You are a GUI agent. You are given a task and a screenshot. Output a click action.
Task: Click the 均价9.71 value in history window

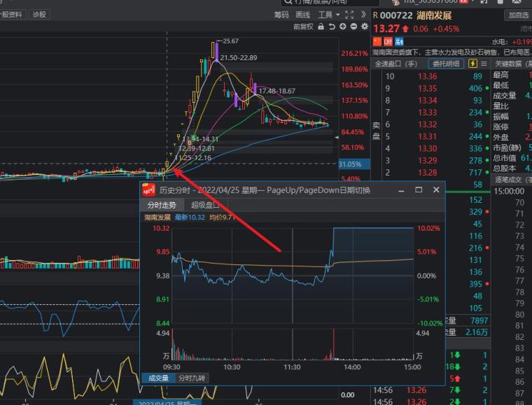coord(222,218)
